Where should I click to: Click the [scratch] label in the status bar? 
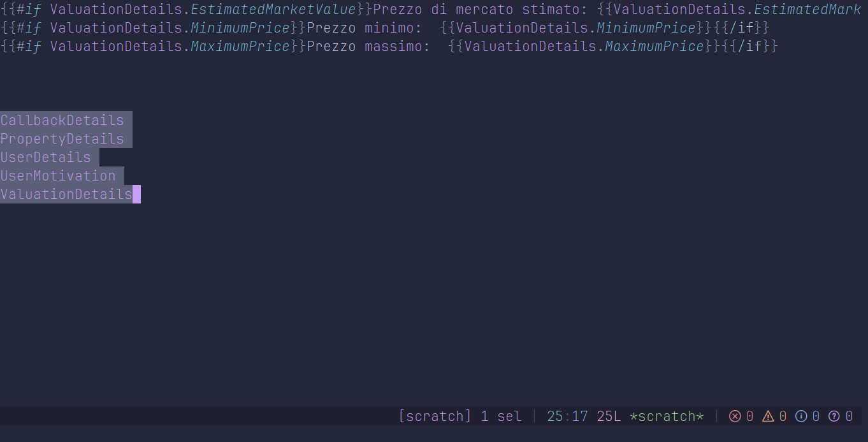(x=435, y=416)
